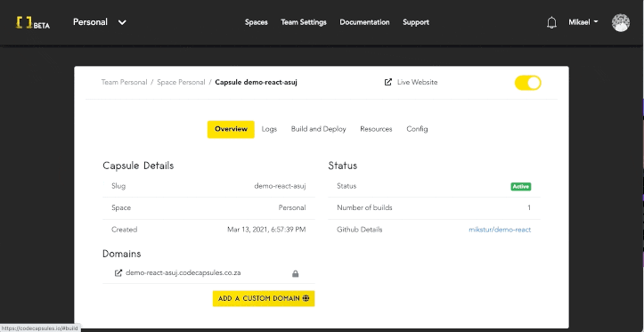The image size is (644, 332).
Task: Go to Team Personal breadcrumb
Action: [124, 82]
